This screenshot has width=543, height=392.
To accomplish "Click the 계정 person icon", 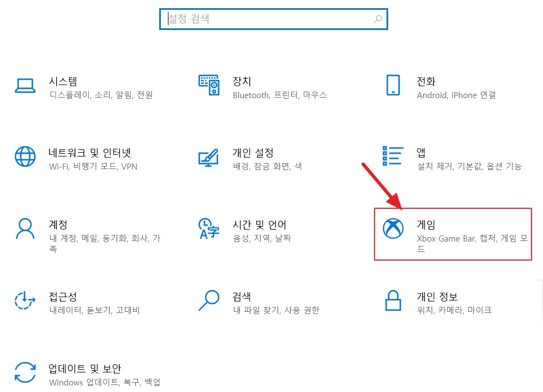I will [25, 228].
